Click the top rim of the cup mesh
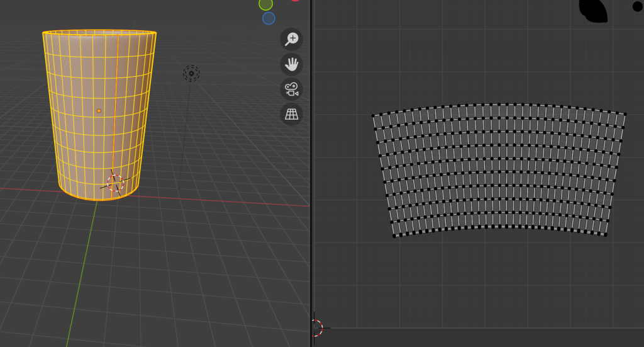 (x=99, y=31)
